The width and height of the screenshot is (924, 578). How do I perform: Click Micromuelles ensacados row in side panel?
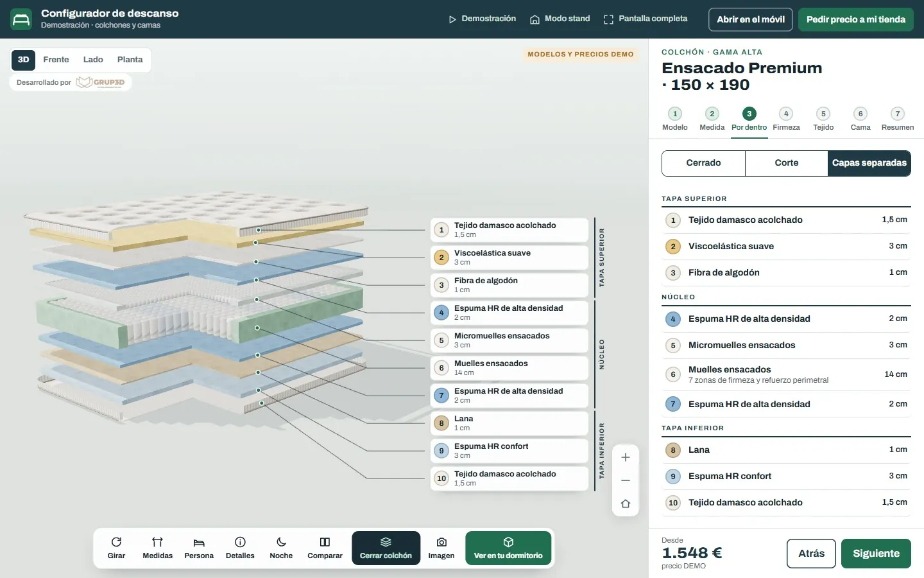tap(786, 346)
